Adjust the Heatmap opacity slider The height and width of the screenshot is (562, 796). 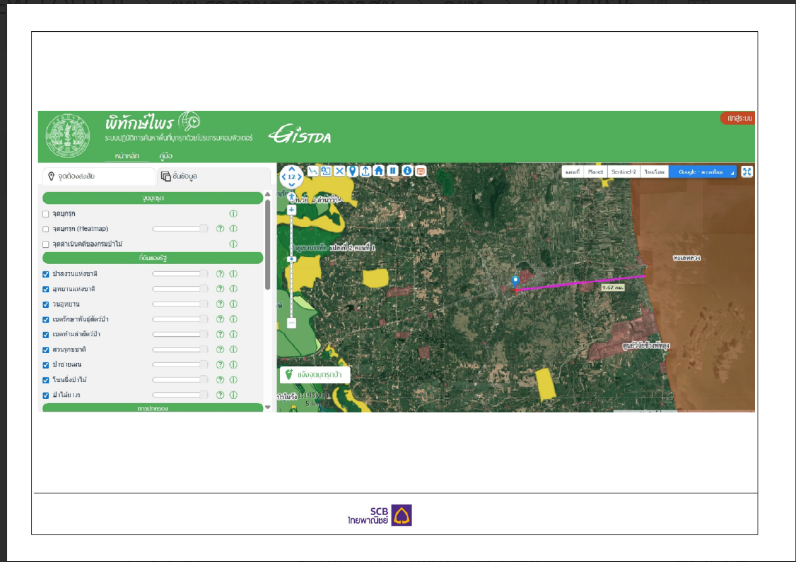[180, 229]
